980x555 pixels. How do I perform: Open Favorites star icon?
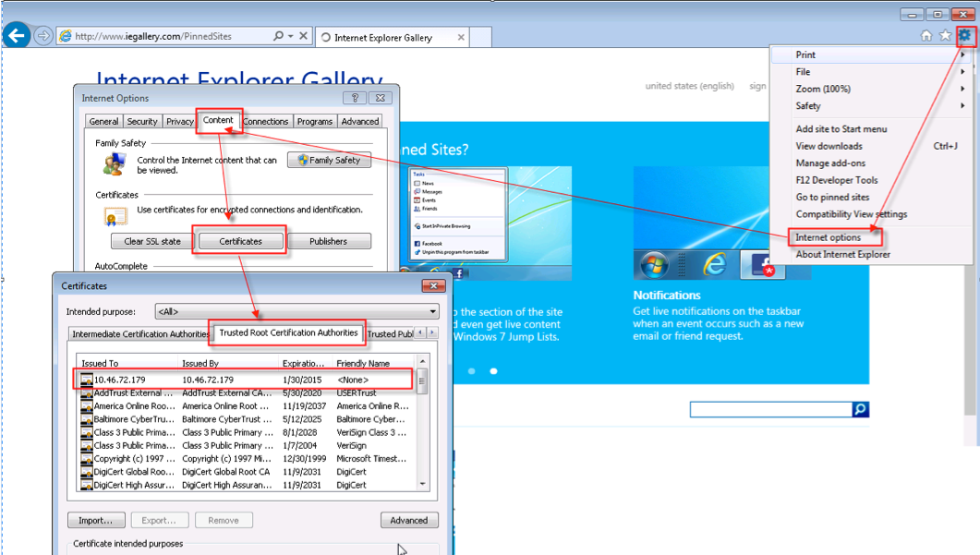click(x=945, y=36)
